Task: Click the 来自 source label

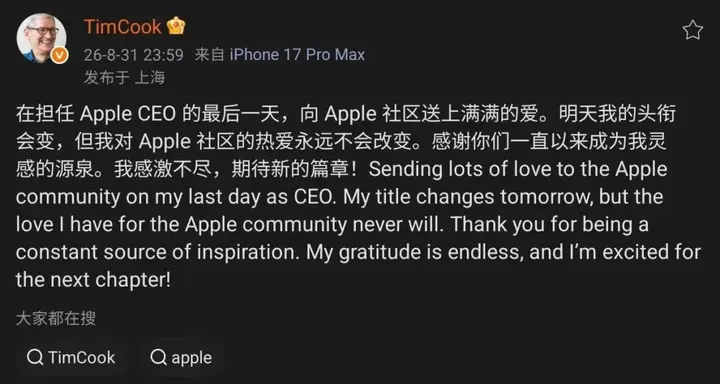Action: [x=209, y=55]
